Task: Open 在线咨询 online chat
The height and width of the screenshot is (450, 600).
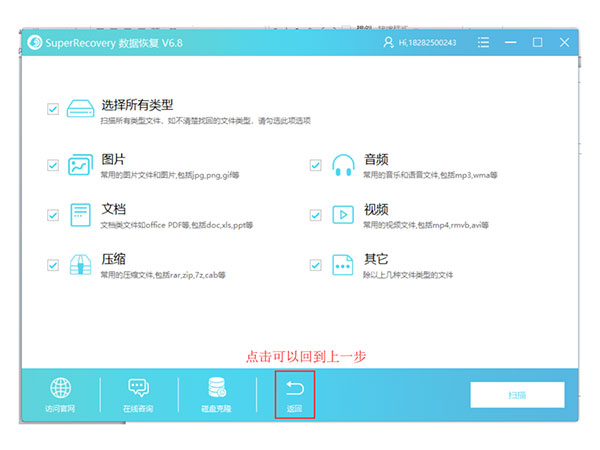Action: click(138, 389)
